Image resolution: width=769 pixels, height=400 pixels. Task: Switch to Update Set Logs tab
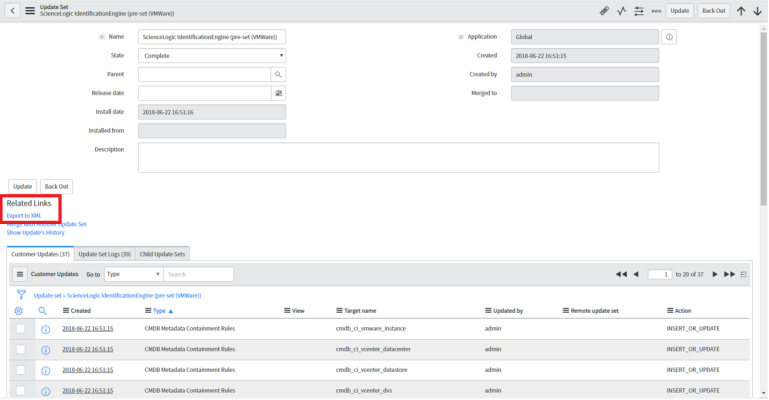(105, 254)
